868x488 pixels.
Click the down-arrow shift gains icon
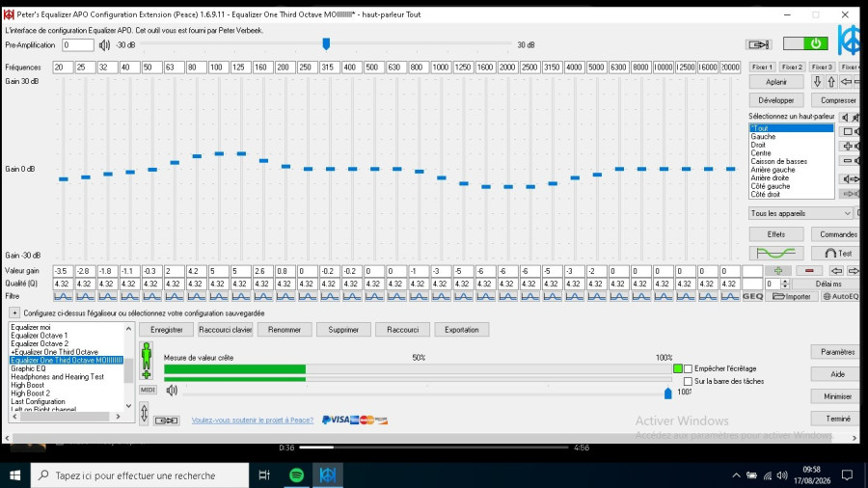tap(817, 82)
